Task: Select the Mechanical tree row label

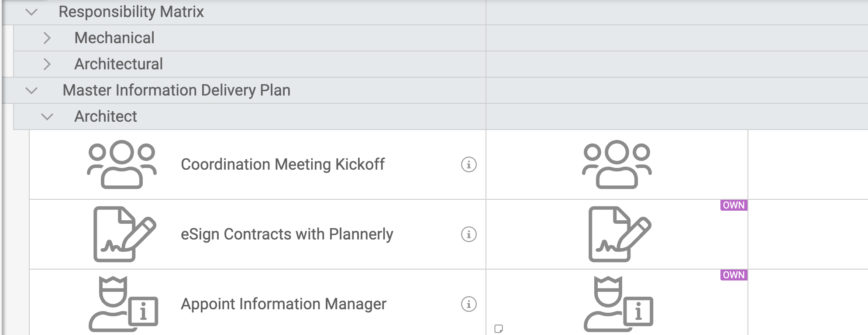Action: (x=115, y=38)
